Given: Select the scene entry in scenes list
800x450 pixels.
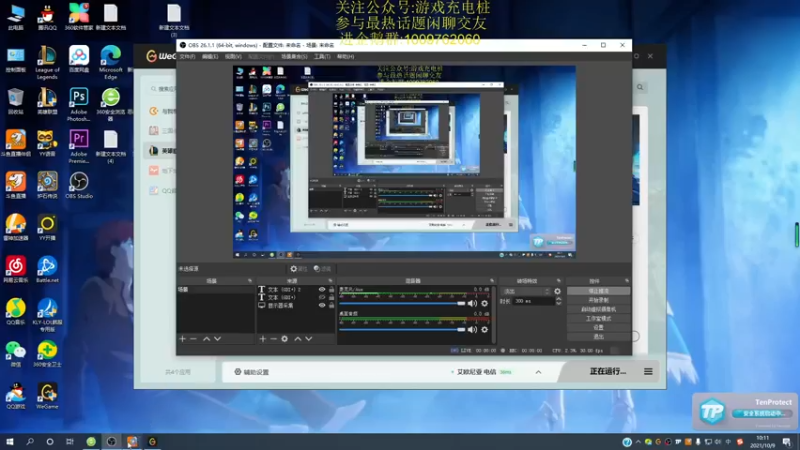Looking at the screenshot, I should tap(215, 289).
